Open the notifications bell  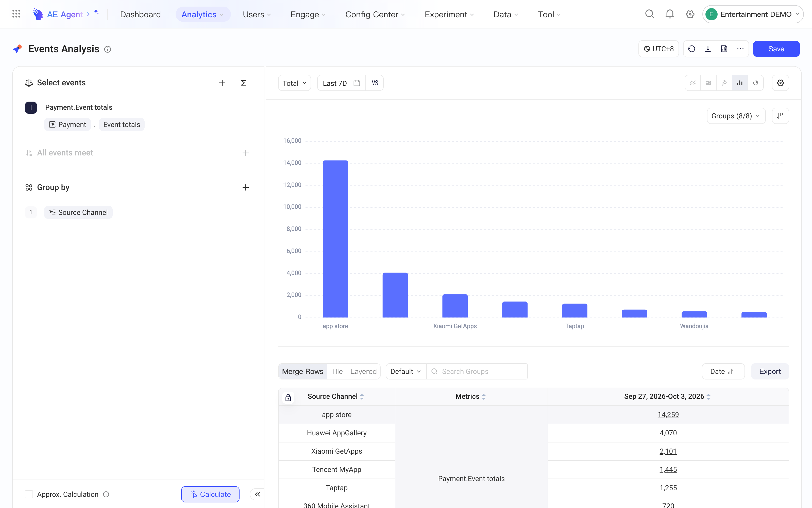[670, 14]
